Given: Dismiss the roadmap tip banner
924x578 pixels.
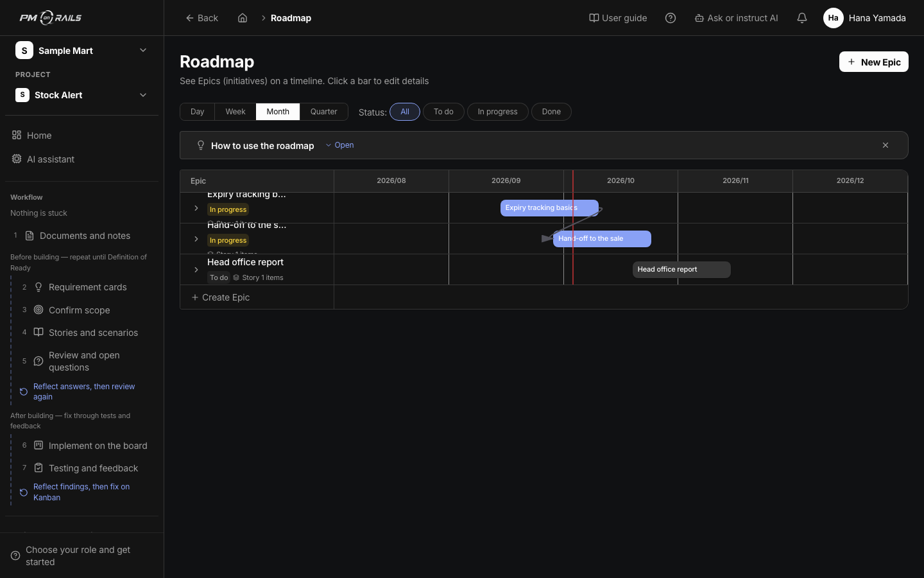Looking at the screenshot, I should pyautogui.click(x=886, y=145).
